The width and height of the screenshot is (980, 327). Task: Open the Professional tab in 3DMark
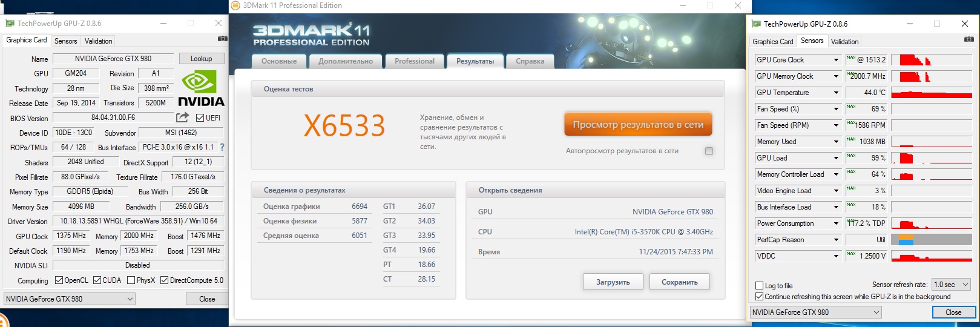click(415, 61)
